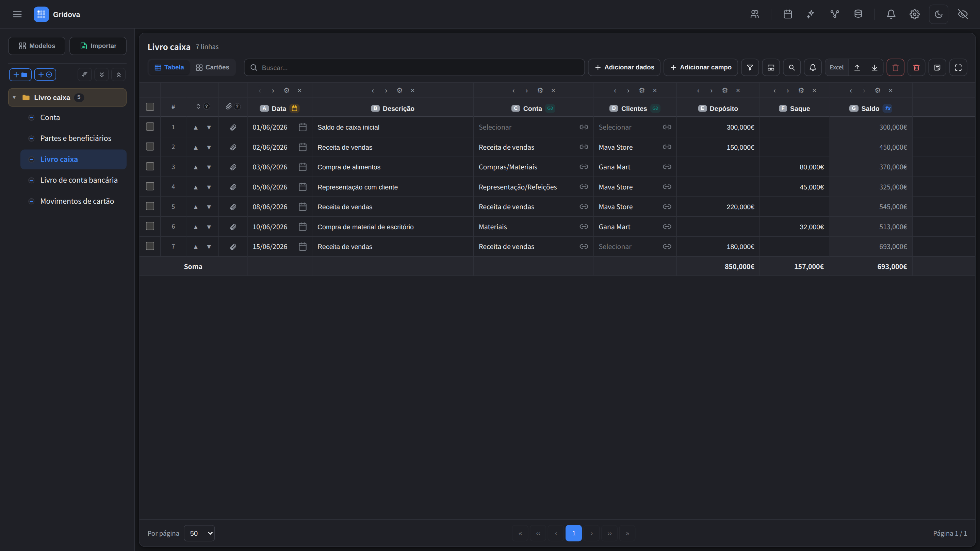Tick checkbox for row 5

click(150, 206)
